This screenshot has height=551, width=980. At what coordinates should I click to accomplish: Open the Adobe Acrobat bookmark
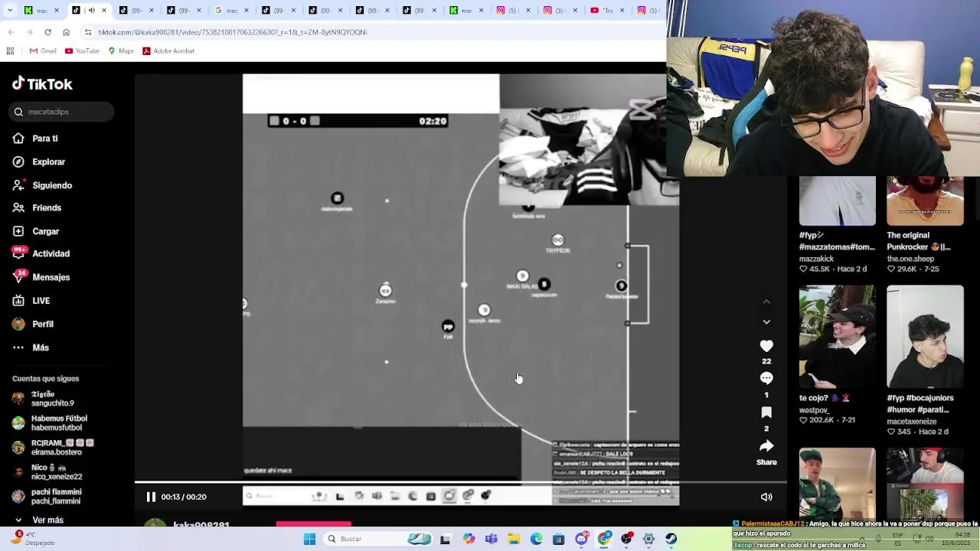168,51
